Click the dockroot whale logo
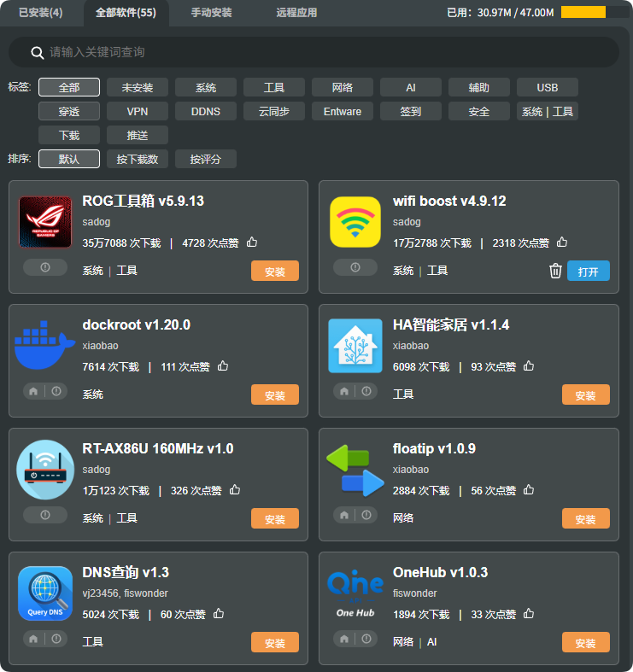 [44, 345]
